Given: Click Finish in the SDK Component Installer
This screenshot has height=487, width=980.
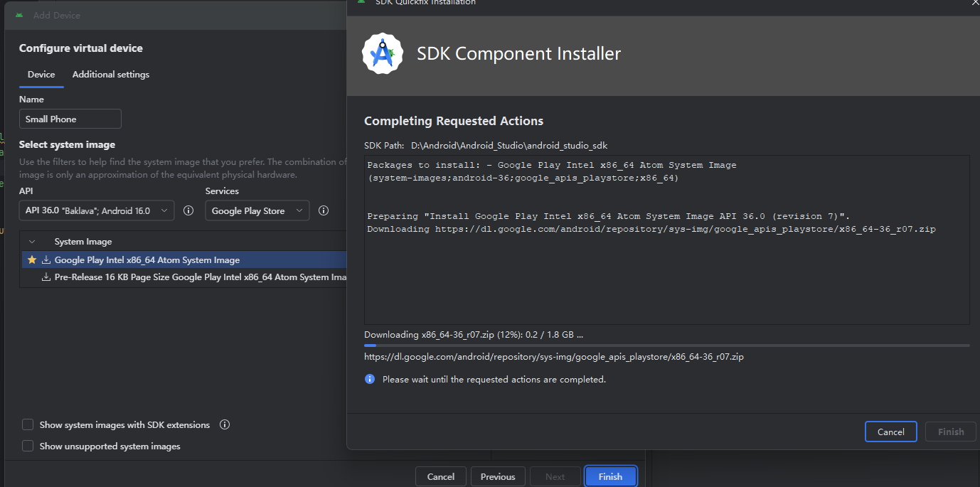Looking at the screenshot, I should click(951, 432).
